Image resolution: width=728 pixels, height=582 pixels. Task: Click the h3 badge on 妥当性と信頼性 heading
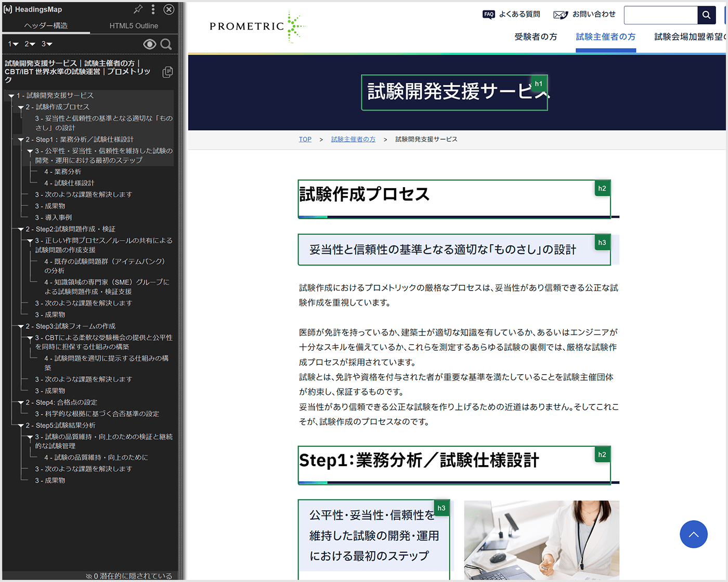pos(602,243)
